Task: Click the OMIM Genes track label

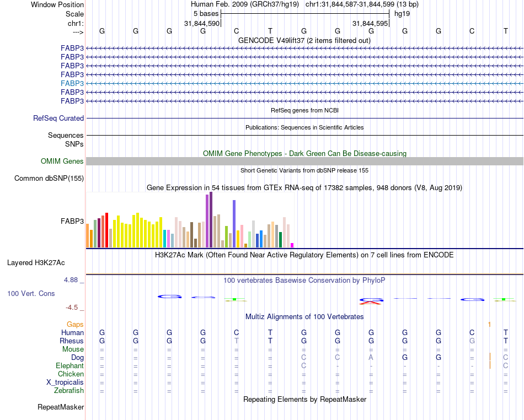Action: pos(62,161)
